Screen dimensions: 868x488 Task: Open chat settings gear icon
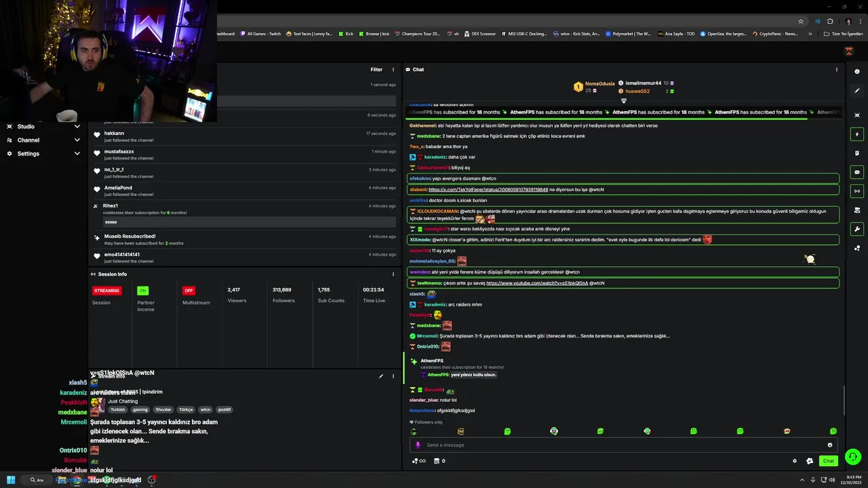795,461
